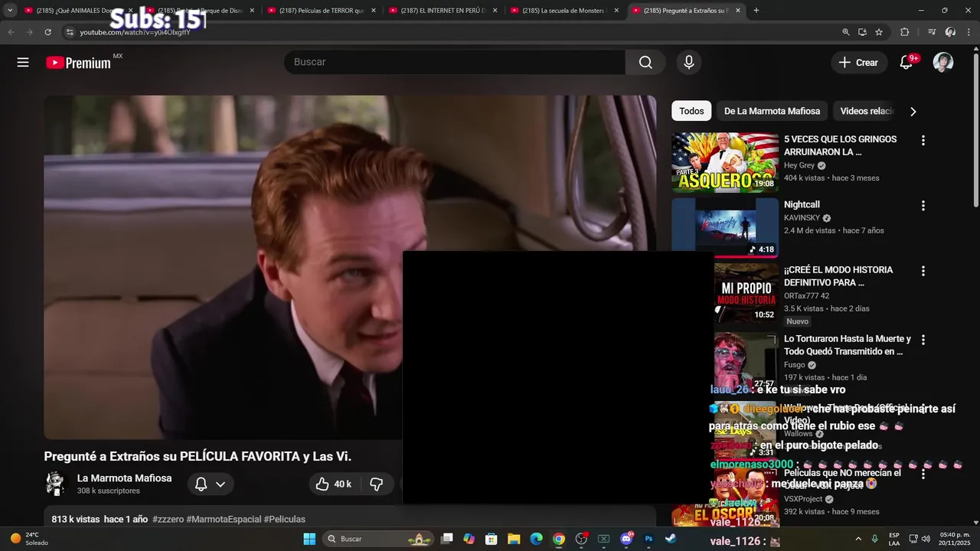The width and height of the screenshot is (980, 551).
Task: Open File Explorer from the taskbar
Action: [514, 539]
